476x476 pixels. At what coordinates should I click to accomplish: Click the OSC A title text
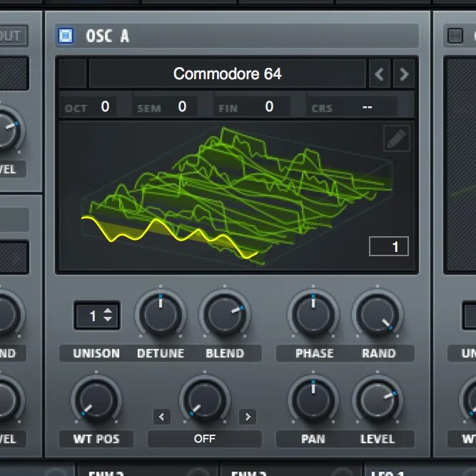tap(108, 36)
